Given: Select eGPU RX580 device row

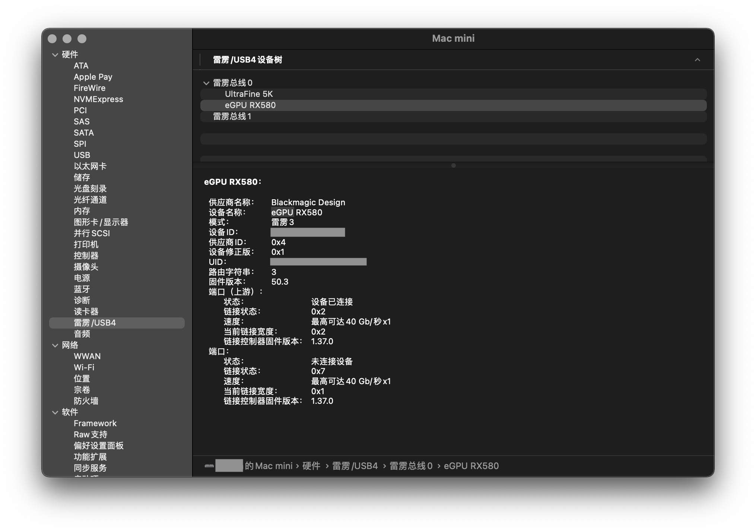Looking at the screenshot, I should (250, 105).
